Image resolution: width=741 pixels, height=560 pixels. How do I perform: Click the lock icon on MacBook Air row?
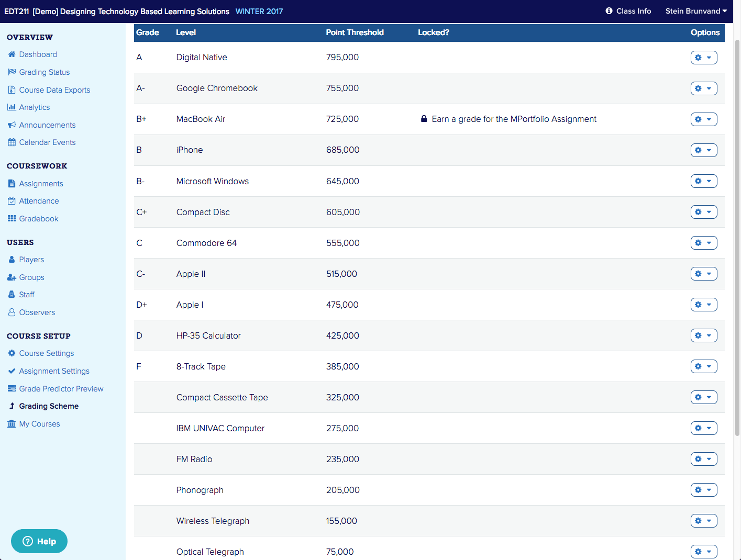[424, 119]
